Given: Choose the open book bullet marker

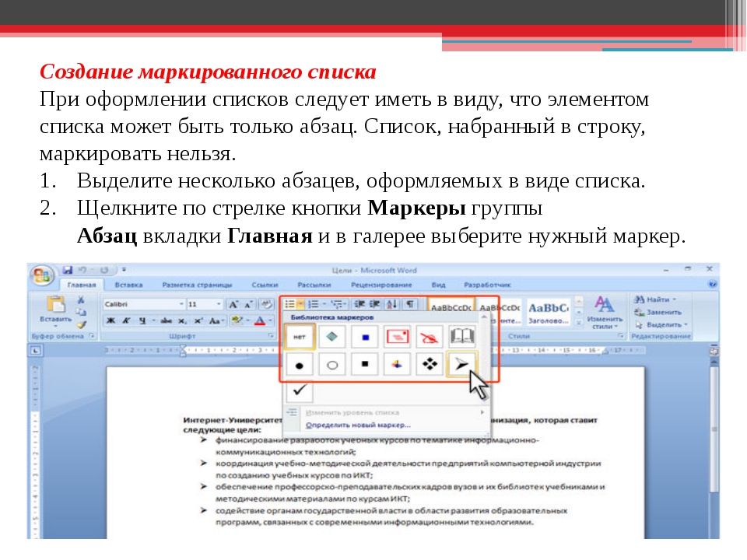Looking at the screenshot, I should (x=462, y=337).
